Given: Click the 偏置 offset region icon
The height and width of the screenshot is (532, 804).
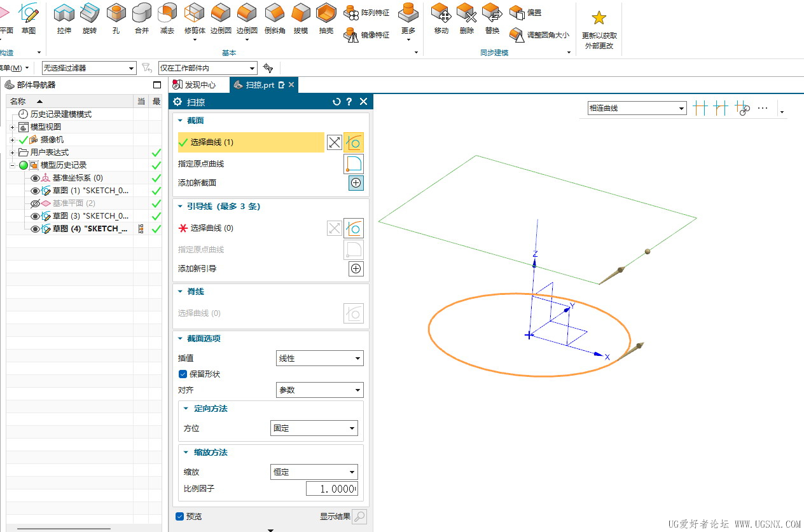Looking at the screenshot, I should (516, 12).
